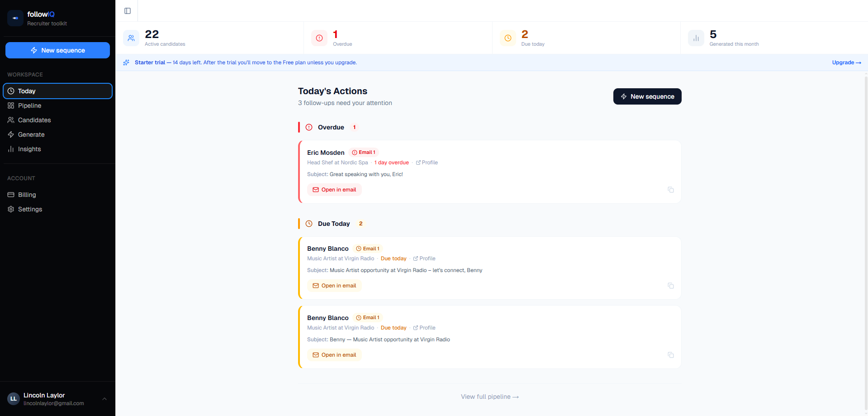The height and width of the screenshot is (416, 868).
Task: Click Email 1 badge on first Benny Blanco card
Action: tap(368, 249)
